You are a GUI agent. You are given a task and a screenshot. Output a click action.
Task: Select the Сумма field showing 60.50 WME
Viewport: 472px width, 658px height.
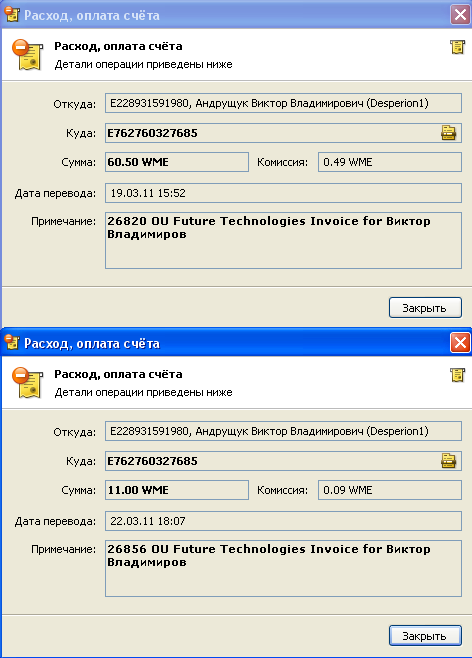pyautogui.click(x=177, y=162)
